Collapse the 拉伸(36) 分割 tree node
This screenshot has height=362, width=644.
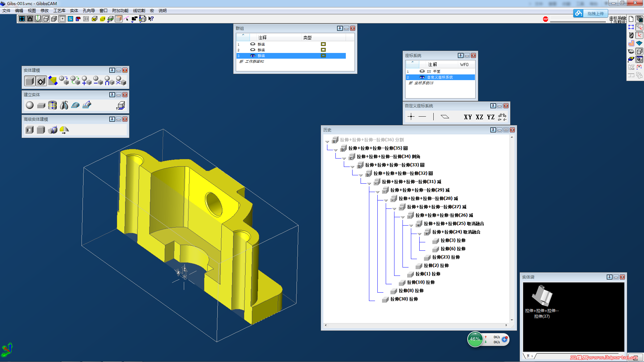click(327, 141)
